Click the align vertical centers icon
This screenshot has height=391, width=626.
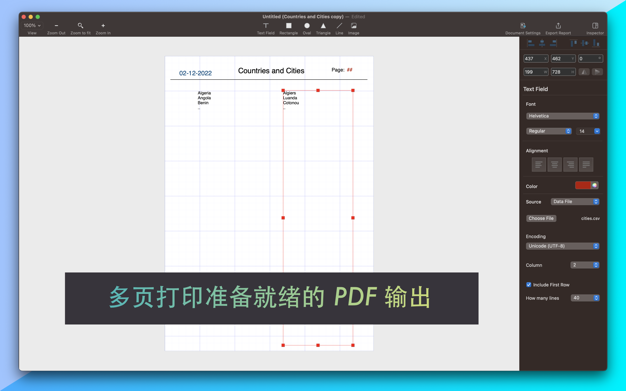click(585, 43)
